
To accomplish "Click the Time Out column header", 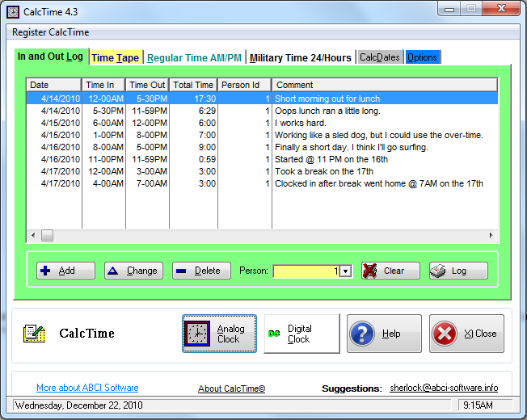I will point(147,85).
